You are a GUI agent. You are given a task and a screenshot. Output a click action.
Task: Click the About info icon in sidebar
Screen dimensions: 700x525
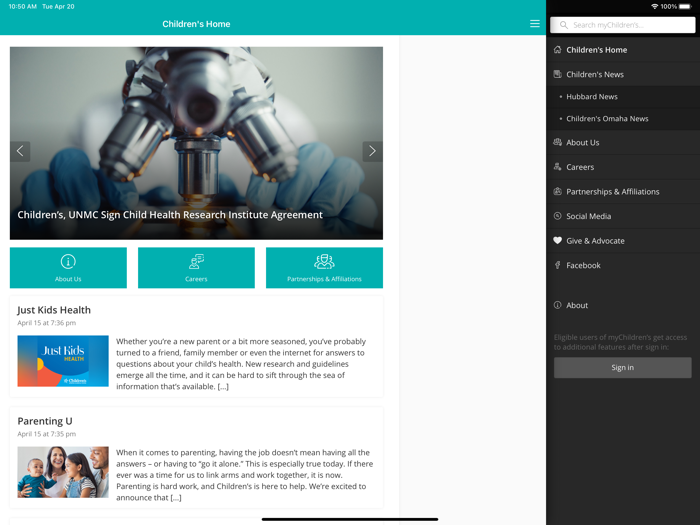[x=558, y=305]
